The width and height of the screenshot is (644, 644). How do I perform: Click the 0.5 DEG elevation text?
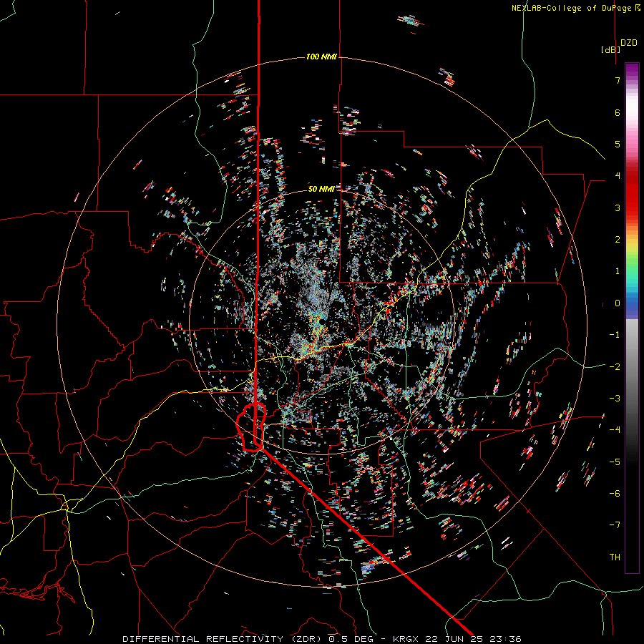(x=351, y=639)
